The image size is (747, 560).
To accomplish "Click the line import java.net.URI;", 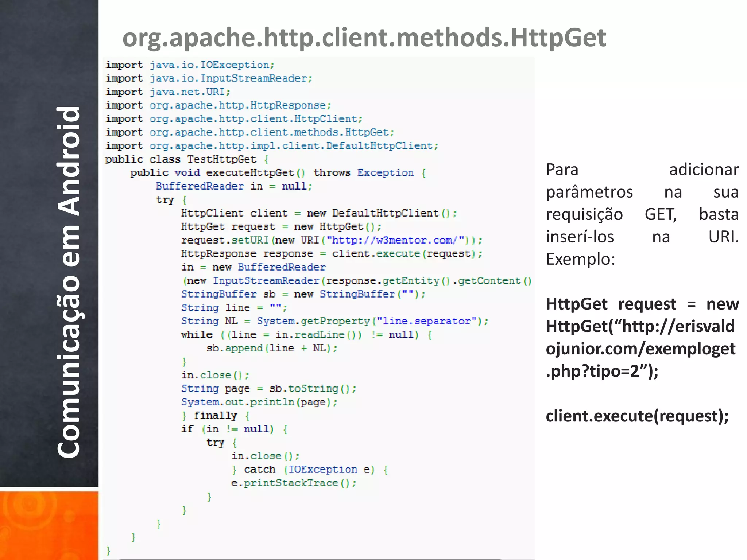I will click(x=168, y=92).
